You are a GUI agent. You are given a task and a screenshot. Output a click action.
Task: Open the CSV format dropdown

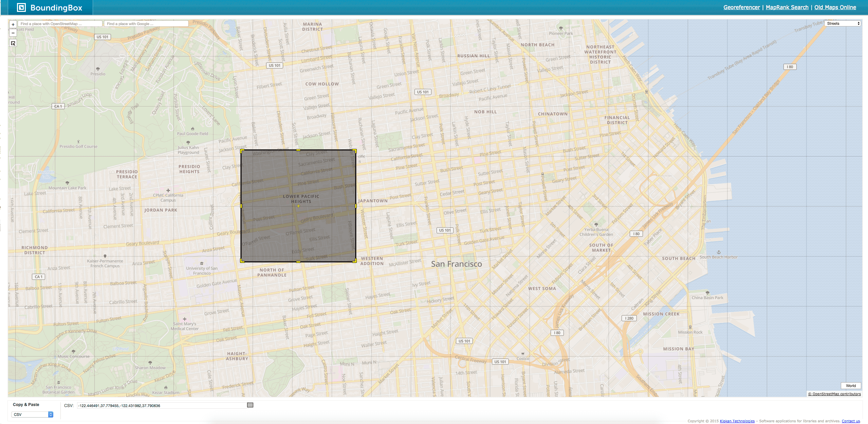click(x=32, y=415)
